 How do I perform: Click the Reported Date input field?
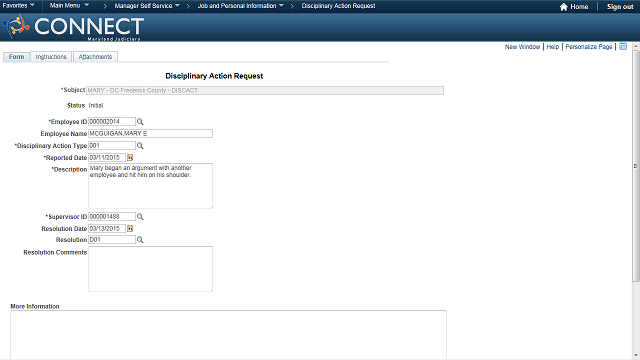pos(107,158)
